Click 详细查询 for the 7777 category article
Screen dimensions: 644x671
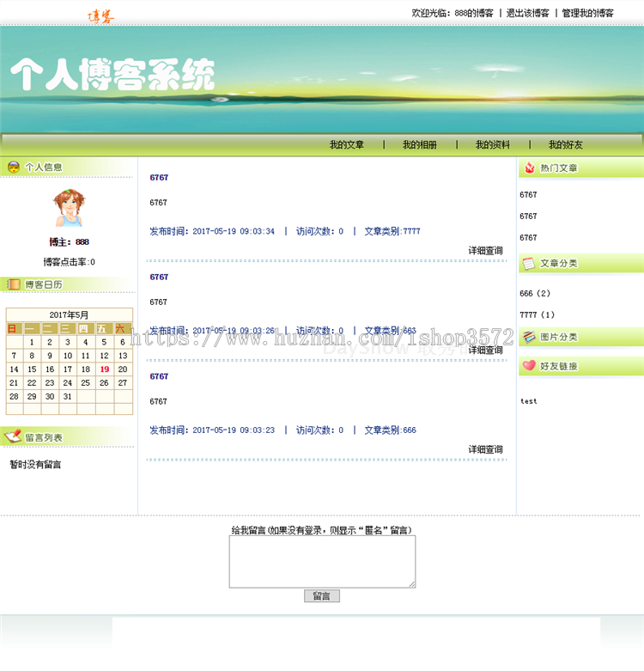tap(485, 250)
